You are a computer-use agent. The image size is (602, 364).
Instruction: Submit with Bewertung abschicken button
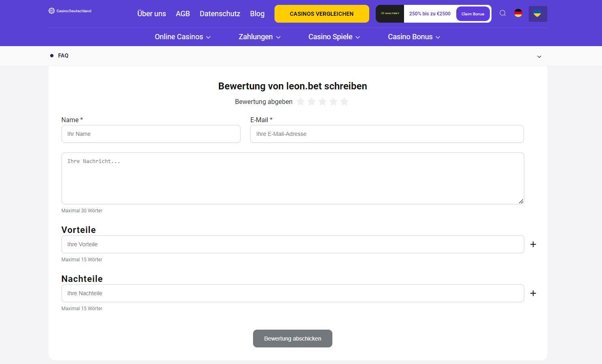click(x=293, y=339)
